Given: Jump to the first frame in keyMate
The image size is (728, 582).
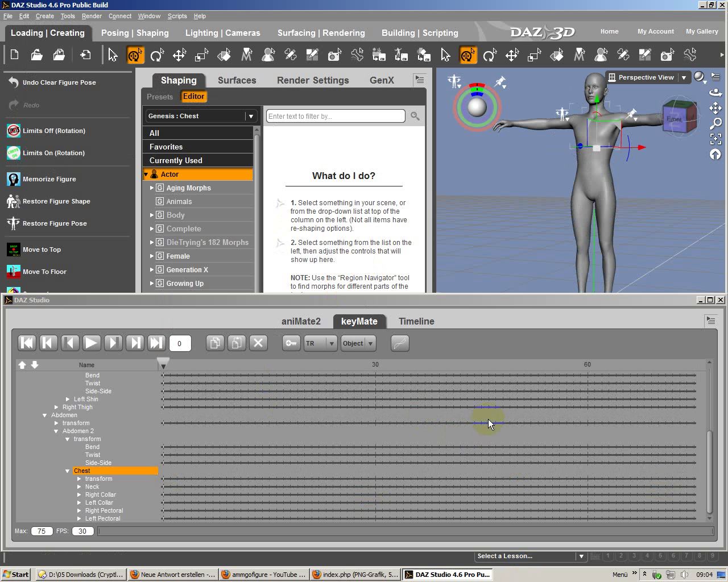Looking at the screenshot, I should point(27,343).
